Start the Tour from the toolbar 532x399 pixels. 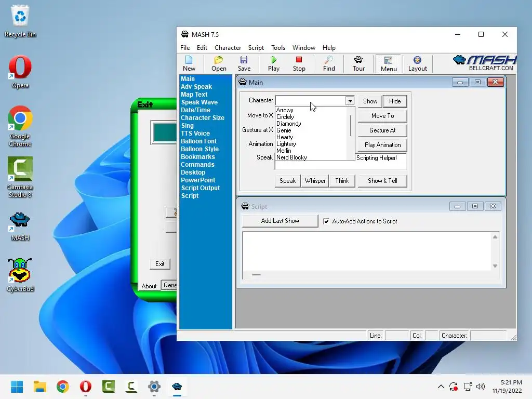tap(358, 64)
